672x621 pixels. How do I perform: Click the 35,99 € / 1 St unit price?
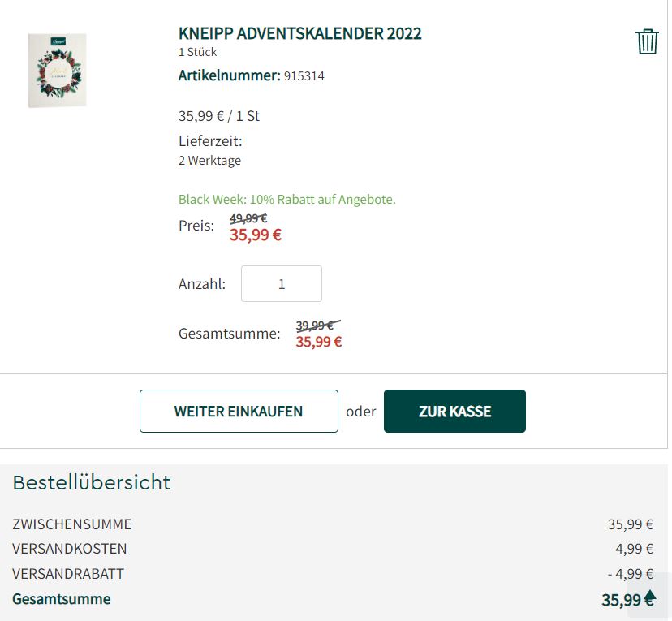coord(219,116)
